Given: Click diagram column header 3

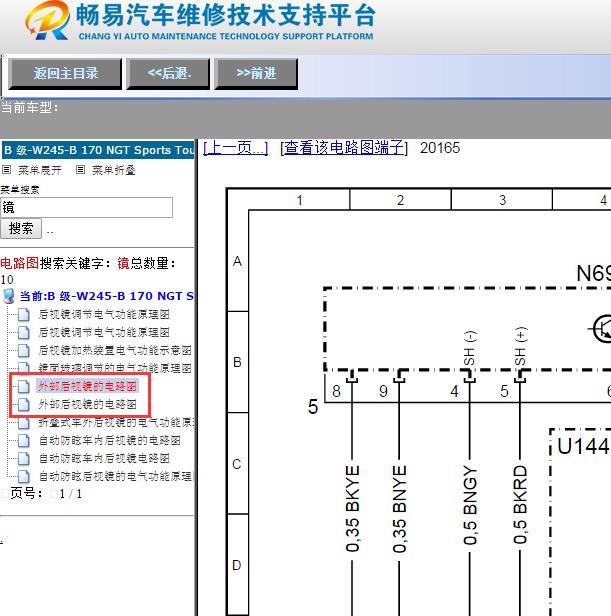Looking at the screenshot, I should point(503,200).
